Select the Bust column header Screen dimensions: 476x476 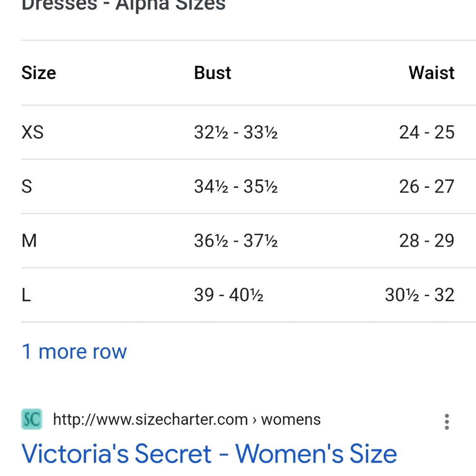click(x=212, y=73)
